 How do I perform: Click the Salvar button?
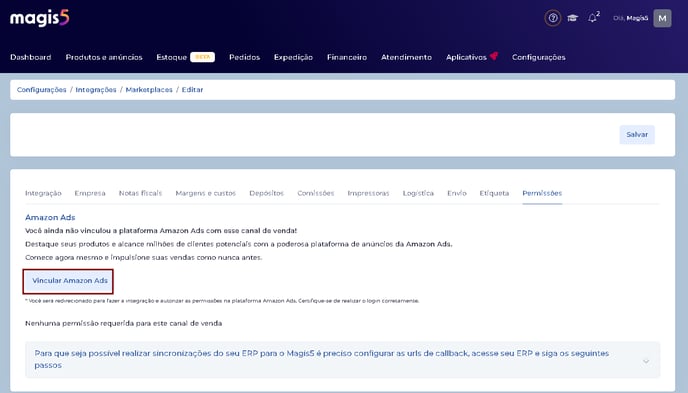pos(637,135)
